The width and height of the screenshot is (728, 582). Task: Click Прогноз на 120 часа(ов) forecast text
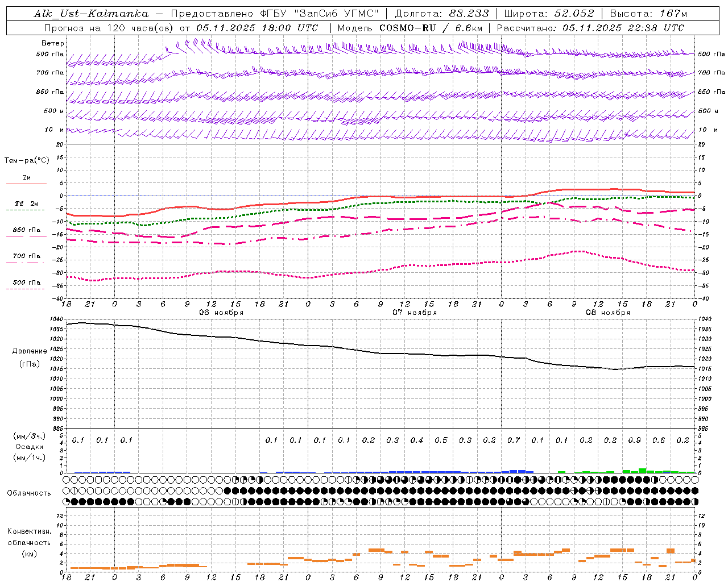click(110, 28)
